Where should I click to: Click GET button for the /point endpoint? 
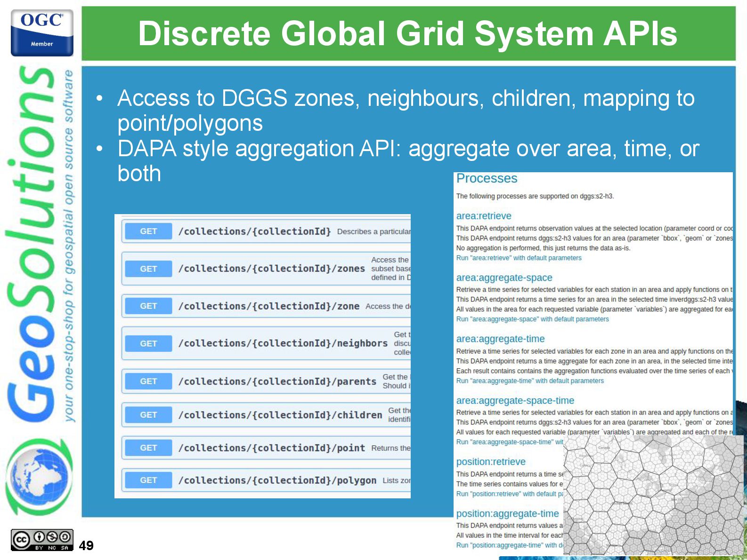[148, 448]
